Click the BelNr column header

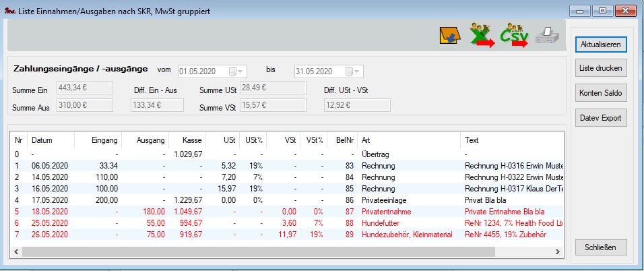(x=345, y=140)
